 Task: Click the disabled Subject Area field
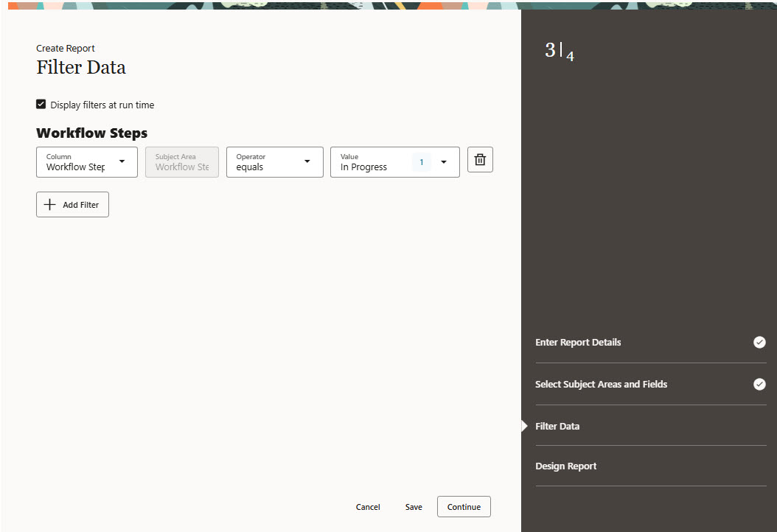(x=182, y=162)
